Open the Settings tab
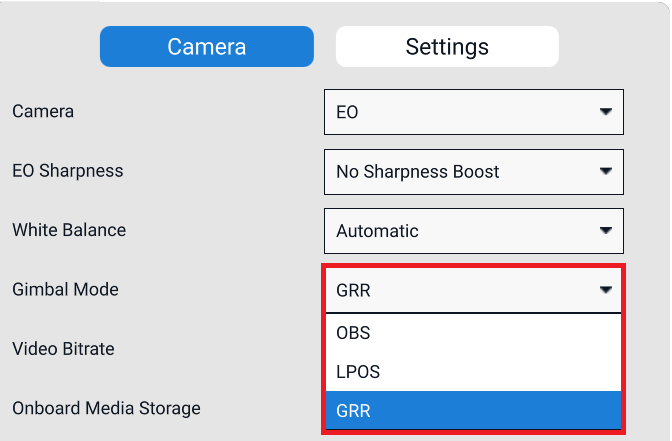Screen dimensions: 672x441 click(x=446, y=46)
